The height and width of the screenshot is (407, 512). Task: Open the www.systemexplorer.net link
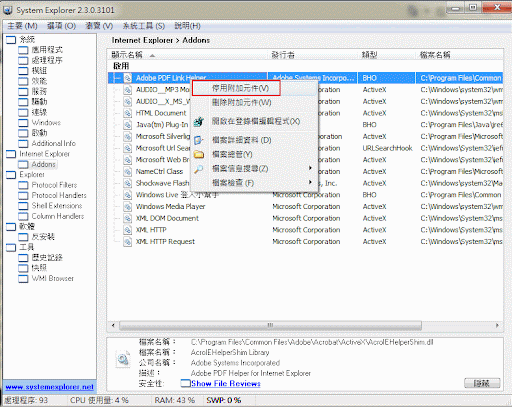pos(50,387)
